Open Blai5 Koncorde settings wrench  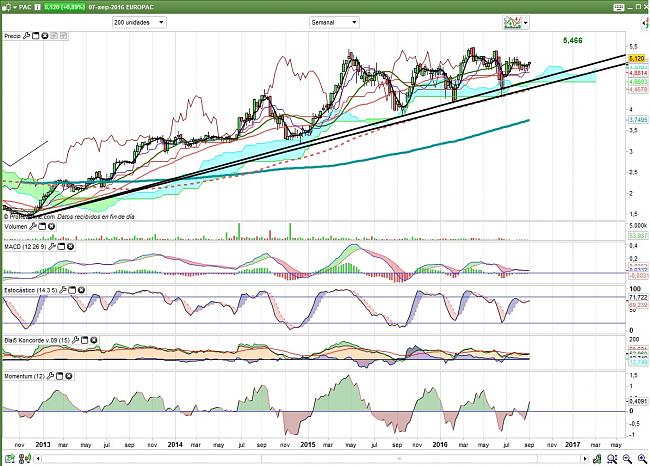coord(75,340)
